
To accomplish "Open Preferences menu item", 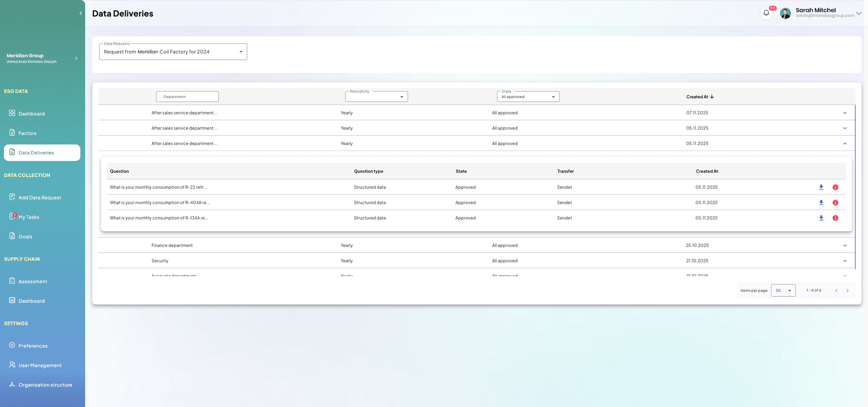I will coord(42,346).
